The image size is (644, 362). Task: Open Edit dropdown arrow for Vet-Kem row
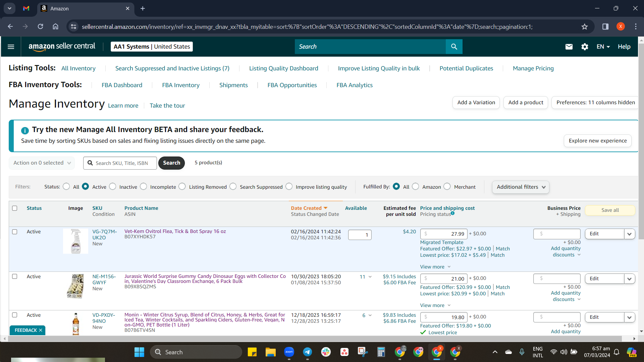coord(629,234)
